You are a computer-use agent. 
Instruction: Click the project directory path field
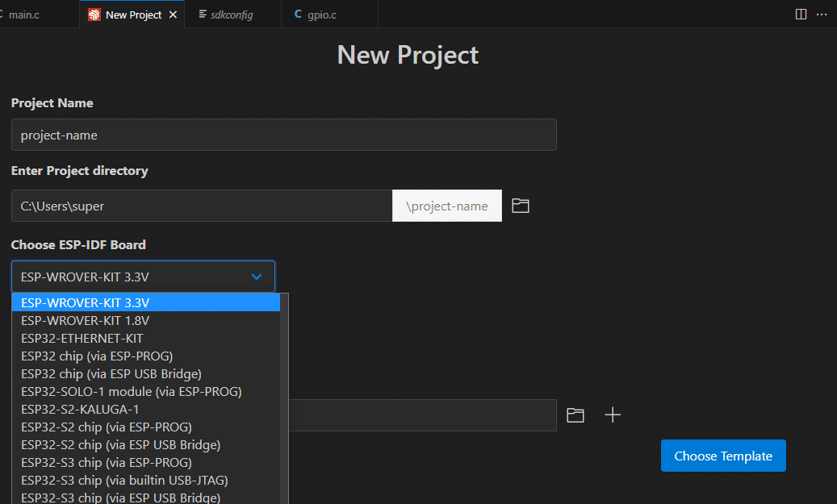click(202, 206)
